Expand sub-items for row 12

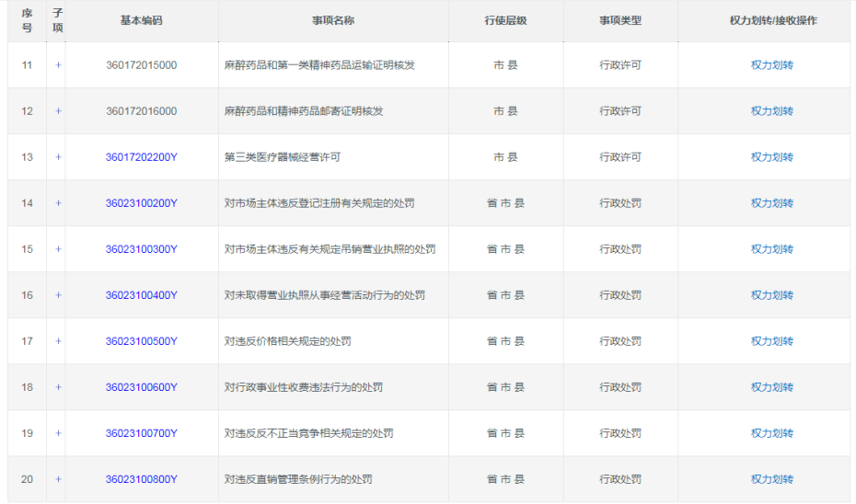click(58, 111)
